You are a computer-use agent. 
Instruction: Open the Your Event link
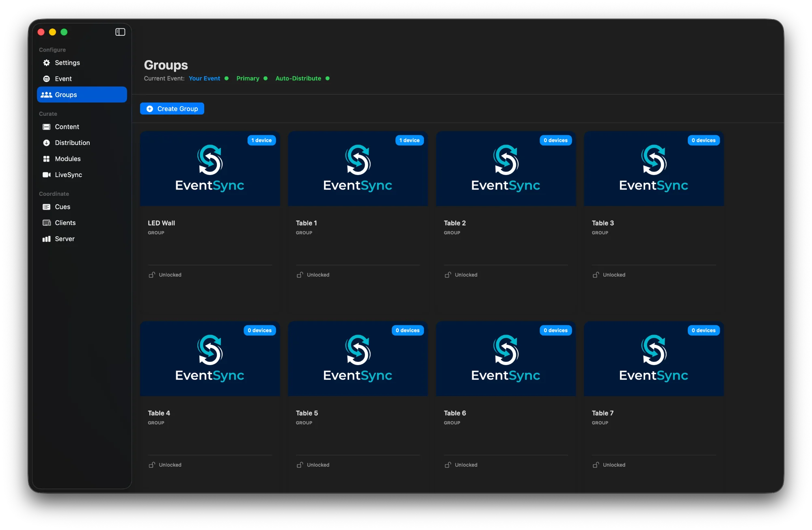(x=204, y=78)
